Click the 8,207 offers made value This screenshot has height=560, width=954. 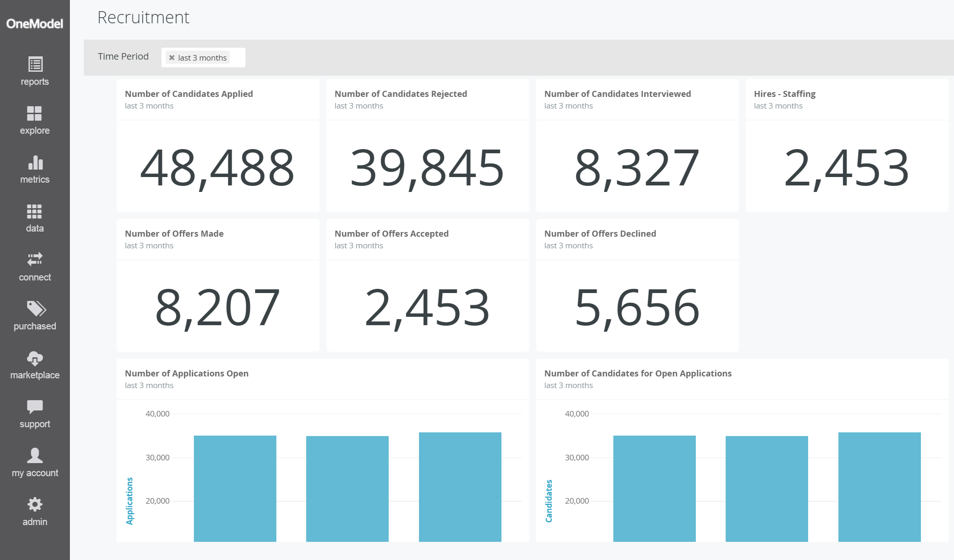point(218,307)
